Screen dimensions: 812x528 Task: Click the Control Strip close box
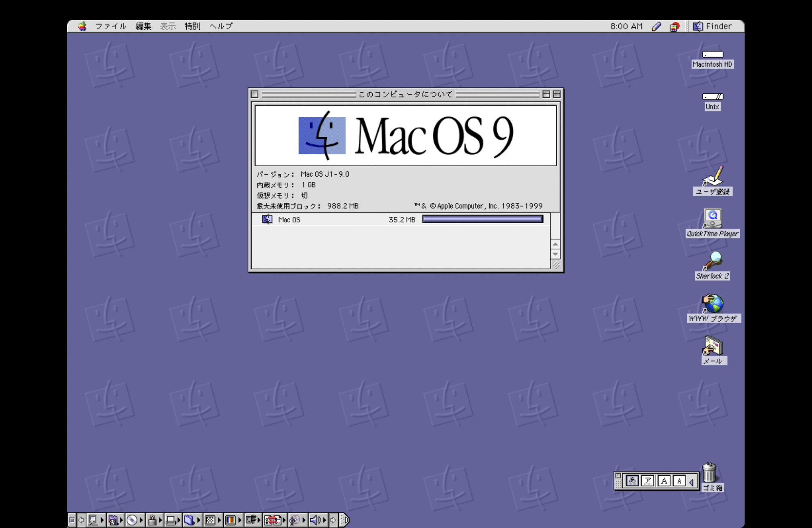coord(72,520)
